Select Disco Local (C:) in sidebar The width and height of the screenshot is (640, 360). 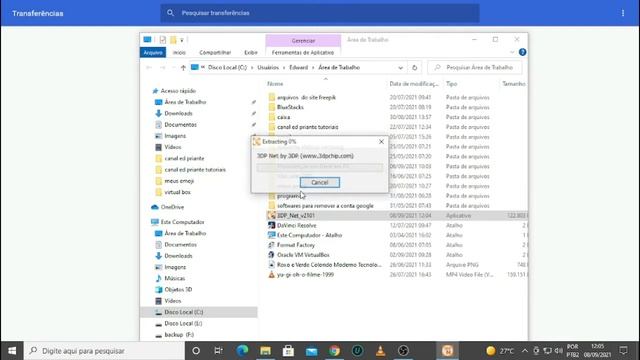184,312
